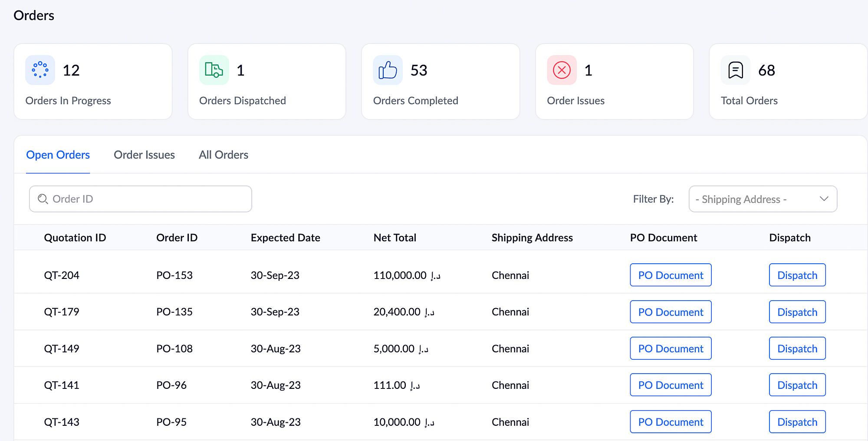Open PO Document for order PO-153
The height and width of the screenshot is (441, 868).
click(671, 275)
